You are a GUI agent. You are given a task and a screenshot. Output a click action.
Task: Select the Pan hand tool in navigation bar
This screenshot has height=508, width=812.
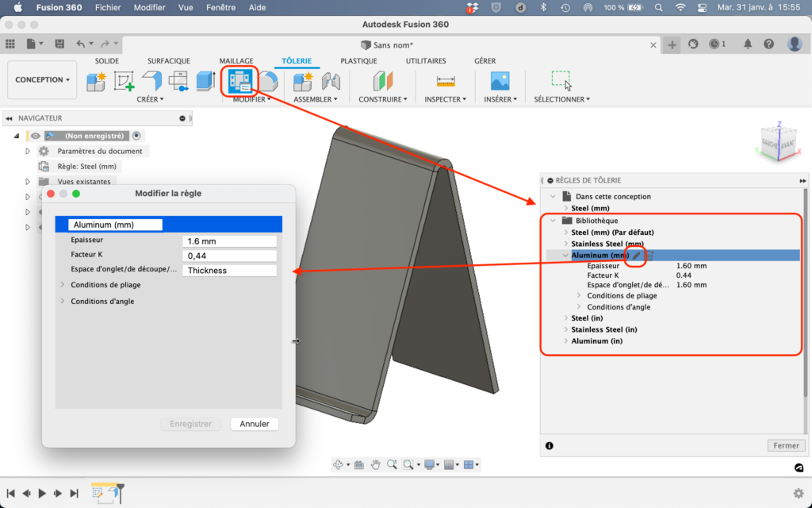pos(375,464)
